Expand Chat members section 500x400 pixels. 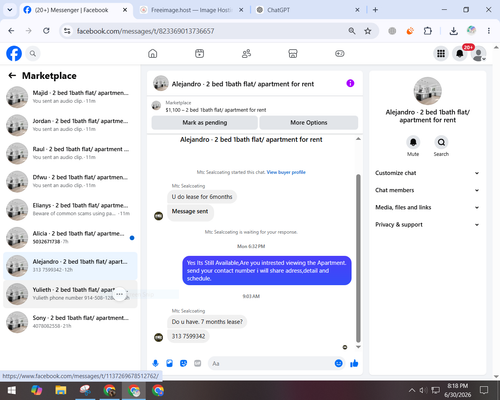click(x=427, y=190)
